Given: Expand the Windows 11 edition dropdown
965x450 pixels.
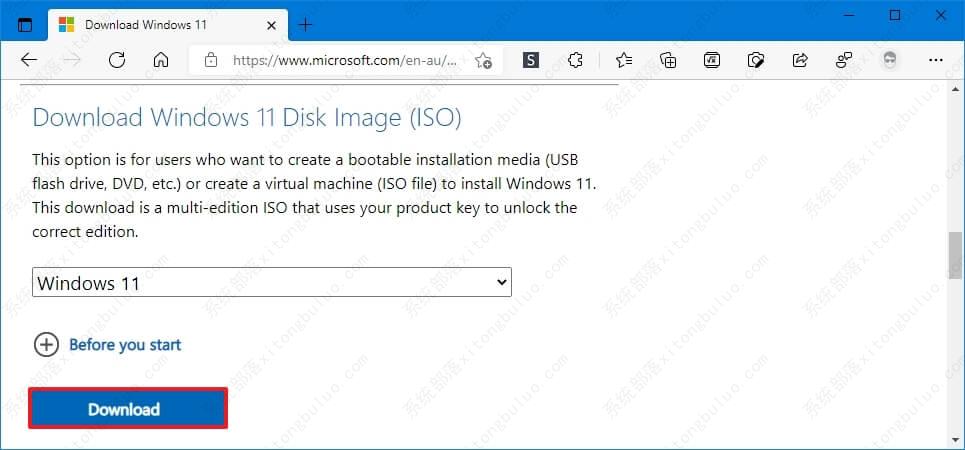Looking at the screenshot, I should tap(272, 283).
